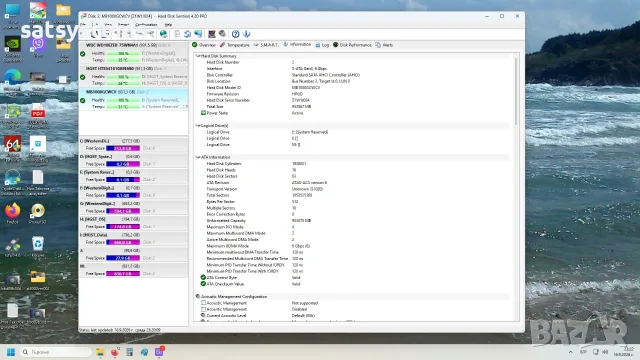Click the blue anchor-shaped icon beside the help icon

click(246, 34)
